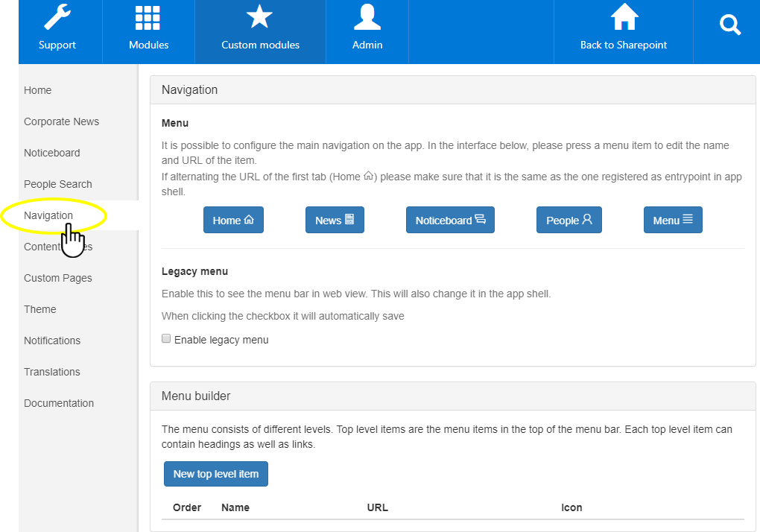The height and width of the screenshot is (532, 760).
Task: Click the Legacy menu heading
Action: tap(195, 271)
